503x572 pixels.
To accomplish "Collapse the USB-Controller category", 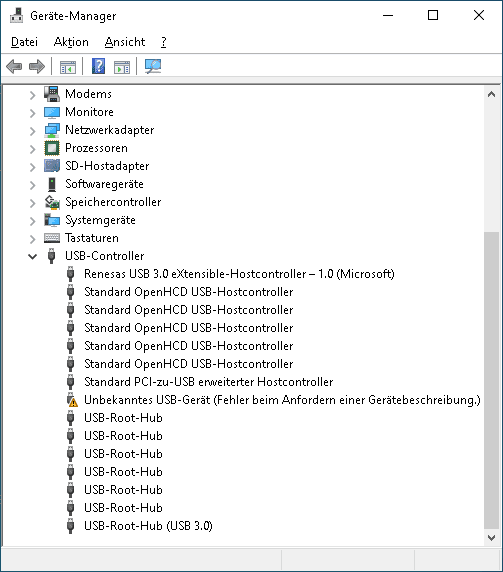I will click(x=32, y=257).
